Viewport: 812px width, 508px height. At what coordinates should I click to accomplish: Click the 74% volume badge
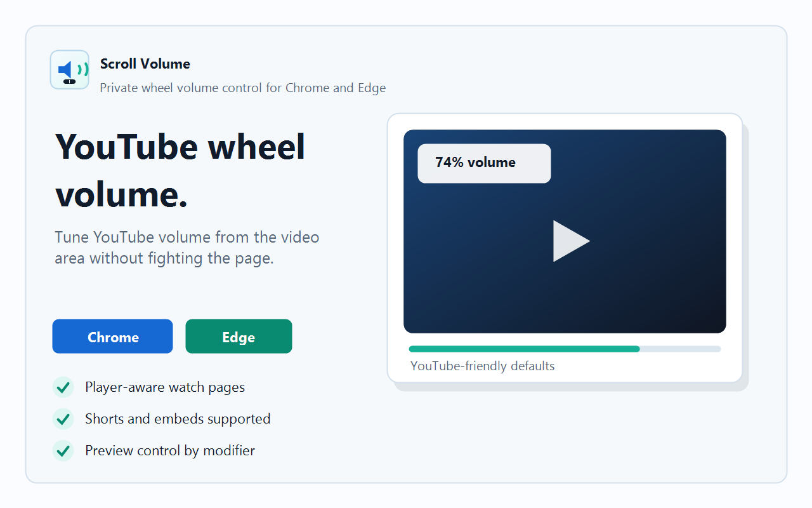click(x=484, y=163)
